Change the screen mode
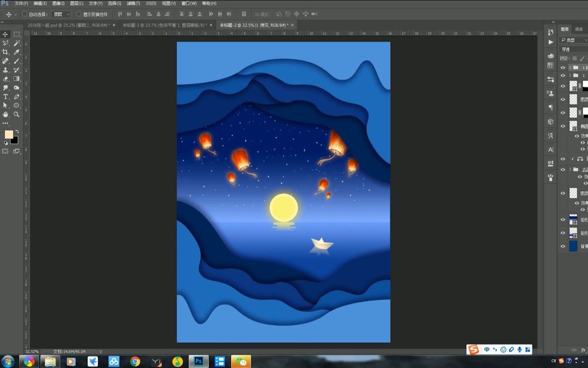This screenshot has width=588, height=368. (x=16, y=151)
